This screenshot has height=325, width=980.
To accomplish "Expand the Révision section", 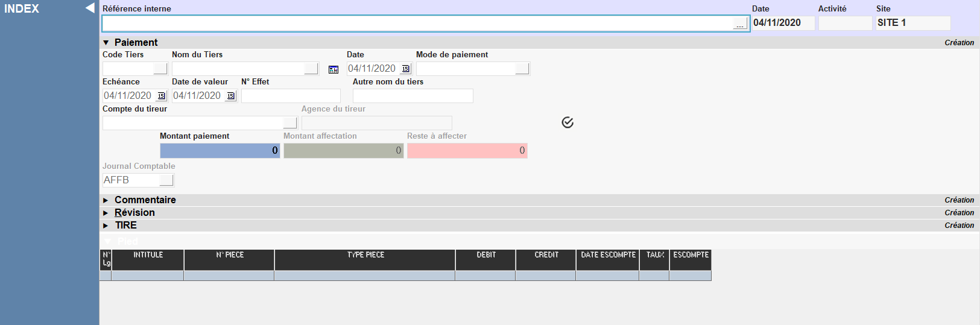I will pyautogui.click(x=106, y=213).
